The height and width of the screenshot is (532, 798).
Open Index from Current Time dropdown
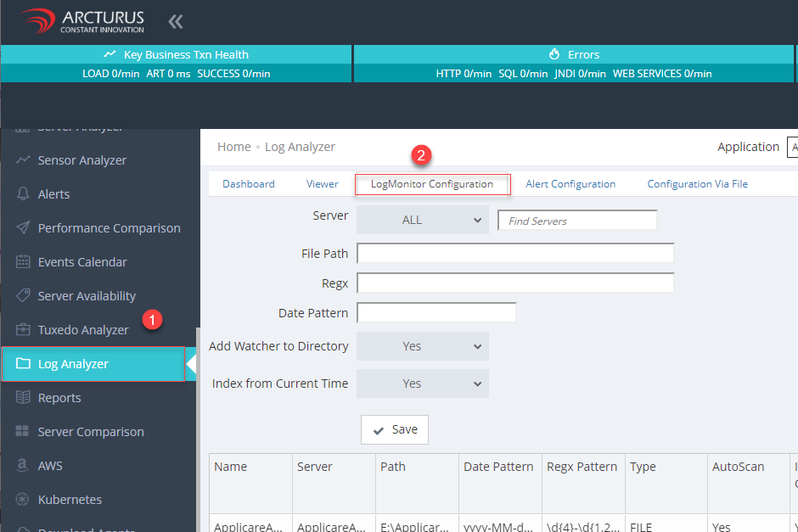pos(422,384)
